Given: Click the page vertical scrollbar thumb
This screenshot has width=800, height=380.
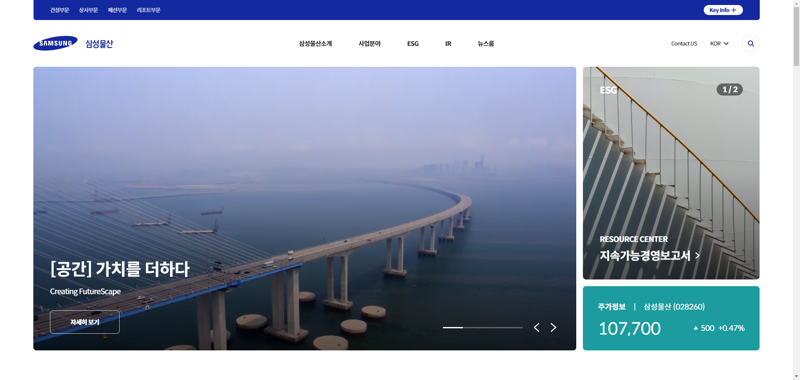Looking at the screenshot, I should [796, 37].
